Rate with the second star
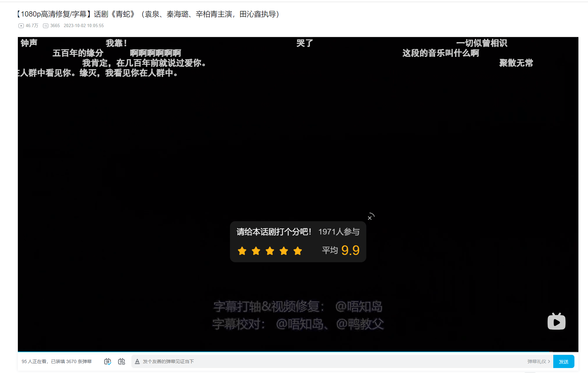This screenshot has width=588, height=373. 256,251
